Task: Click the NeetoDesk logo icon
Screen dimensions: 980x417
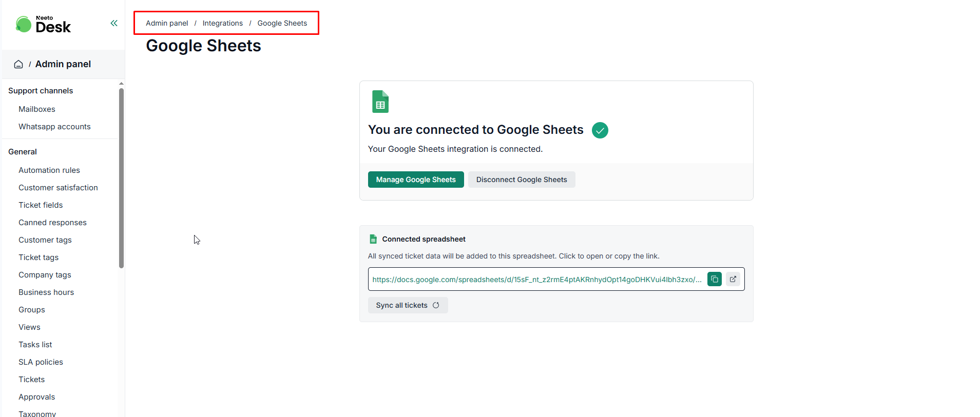Action: [24, 24]
